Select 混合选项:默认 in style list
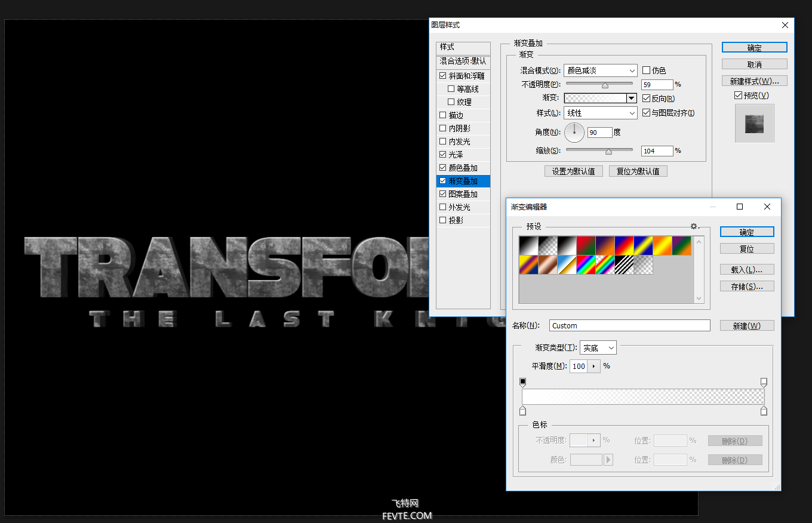Viewport: 812px width, 523px height. coord(463,61)
